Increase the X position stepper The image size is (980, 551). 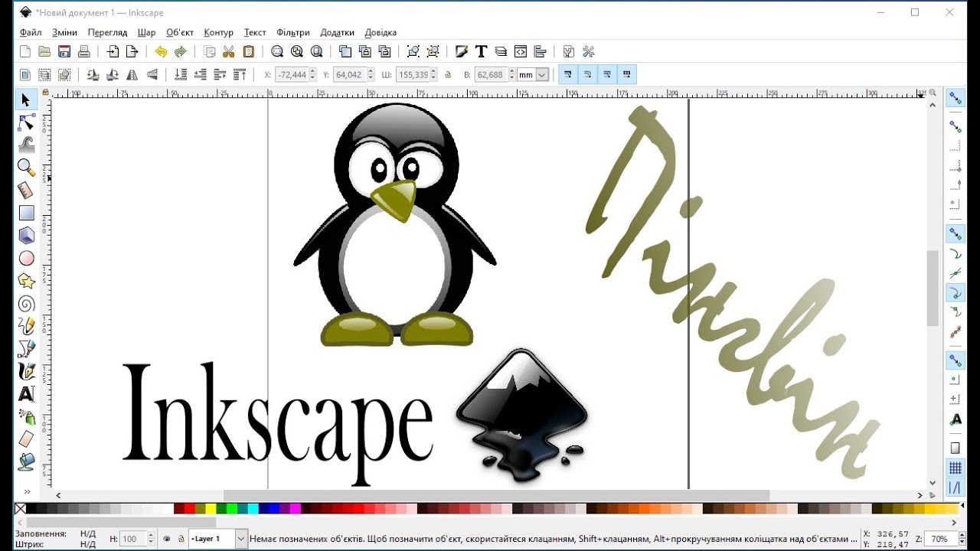(x=314, y=71)
